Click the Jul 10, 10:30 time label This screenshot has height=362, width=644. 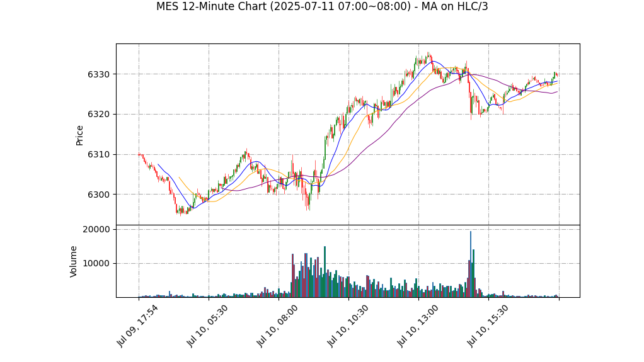click(x=347, y=326)
